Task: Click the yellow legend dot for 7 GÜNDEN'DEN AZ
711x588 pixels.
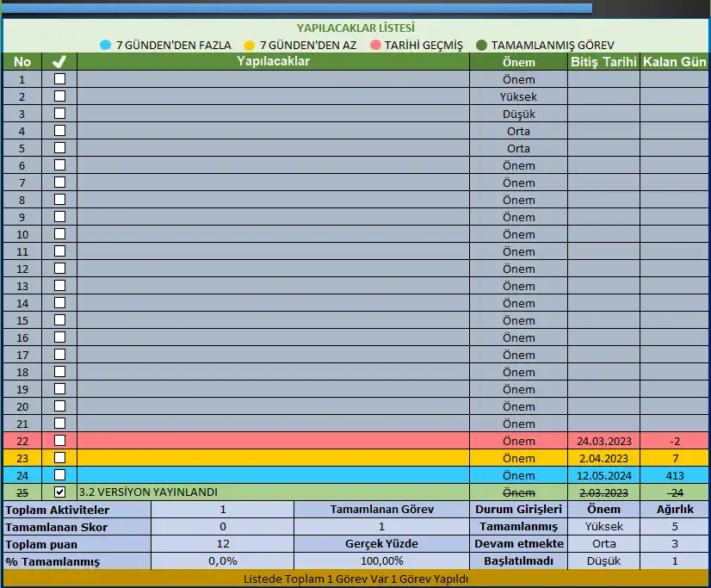Action: (x=249, y=46)
